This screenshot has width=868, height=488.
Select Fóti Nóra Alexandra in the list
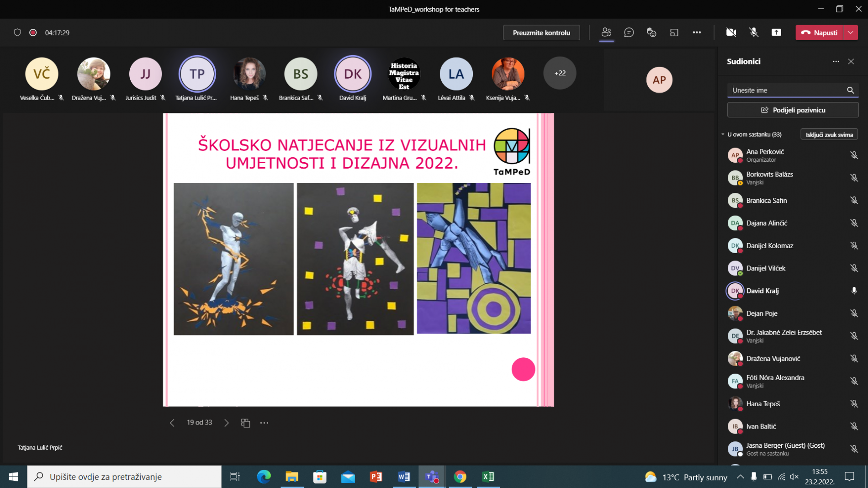(x=793, y=381)
